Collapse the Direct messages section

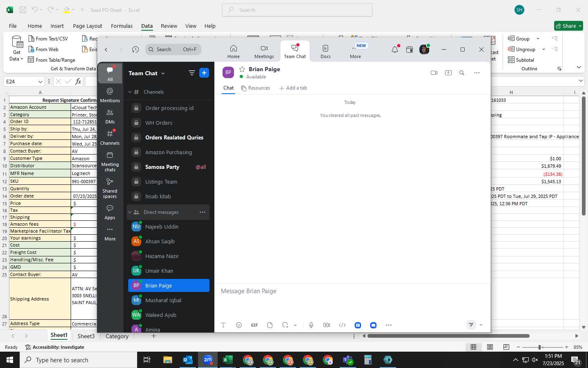click(x=130, y=212)
